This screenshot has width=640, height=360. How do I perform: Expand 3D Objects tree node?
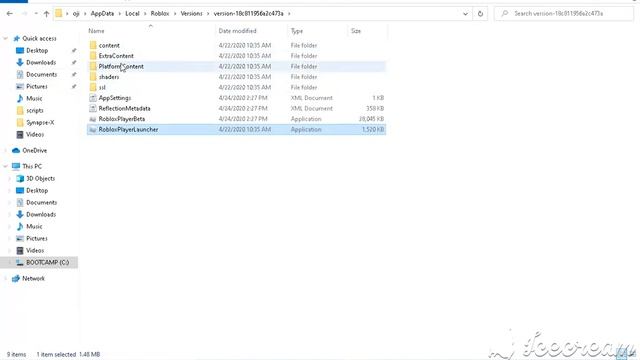(9, 178)
